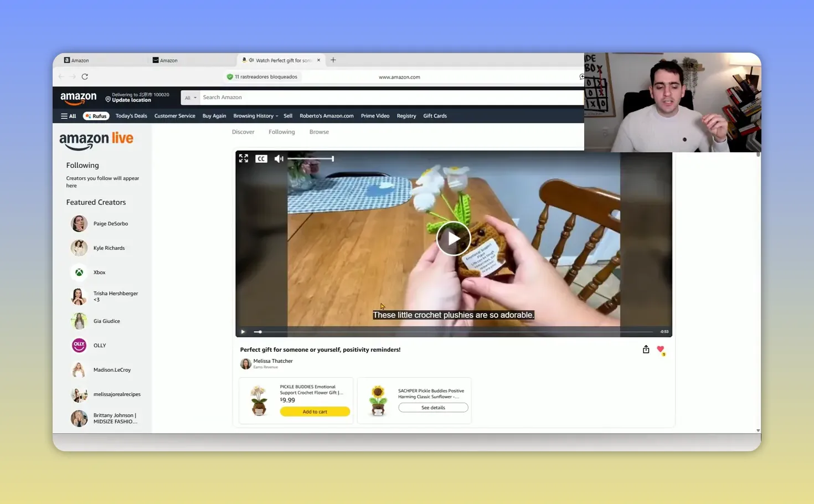Click the page vertical scrollbar down arrow
Screen dimensions: 814x504
coord(758,430)
